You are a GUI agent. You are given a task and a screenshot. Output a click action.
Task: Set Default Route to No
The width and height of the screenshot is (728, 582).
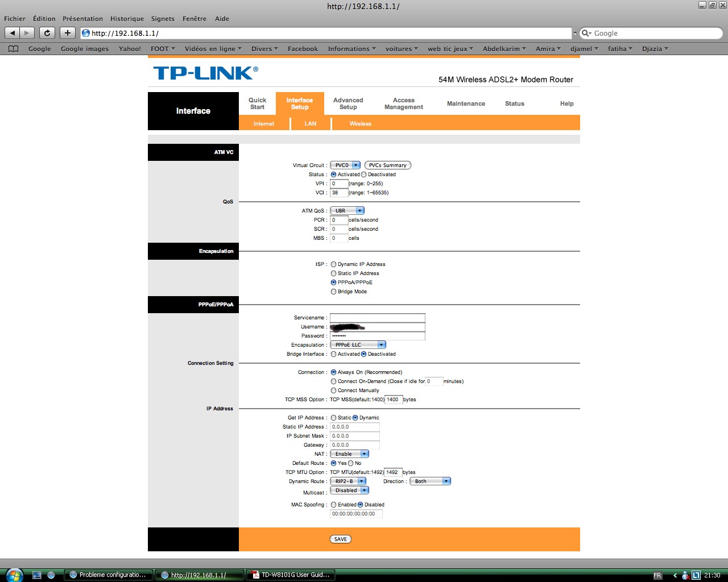pos(350,463)
